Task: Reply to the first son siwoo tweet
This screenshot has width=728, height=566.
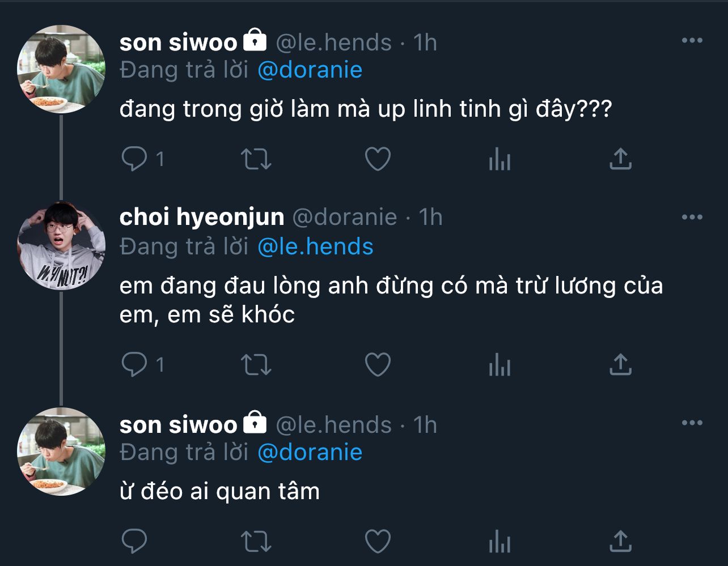Action: coord(134,159)
